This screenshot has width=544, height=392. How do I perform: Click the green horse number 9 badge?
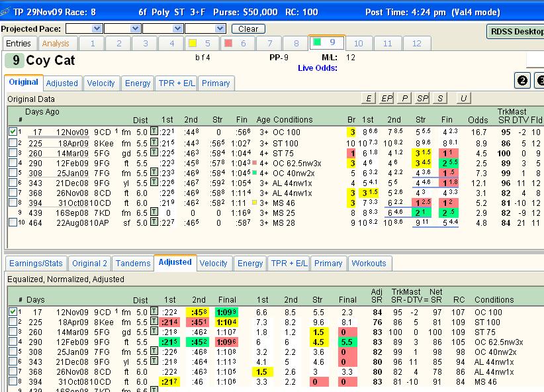15,60
